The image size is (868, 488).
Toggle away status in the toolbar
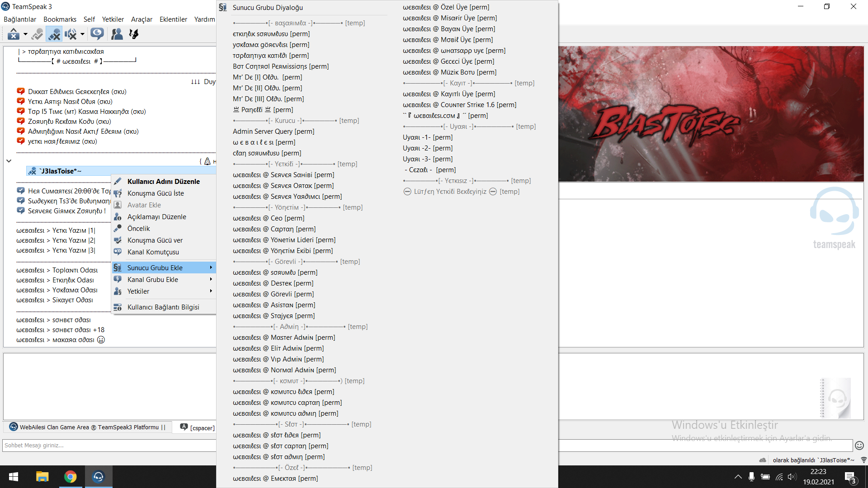14,34
